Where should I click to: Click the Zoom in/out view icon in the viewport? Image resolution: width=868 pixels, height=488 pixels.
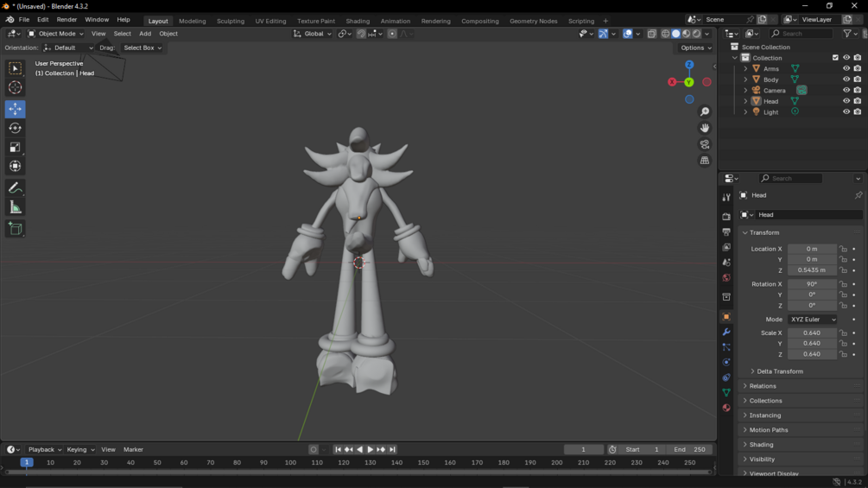[x=705, y=111]
